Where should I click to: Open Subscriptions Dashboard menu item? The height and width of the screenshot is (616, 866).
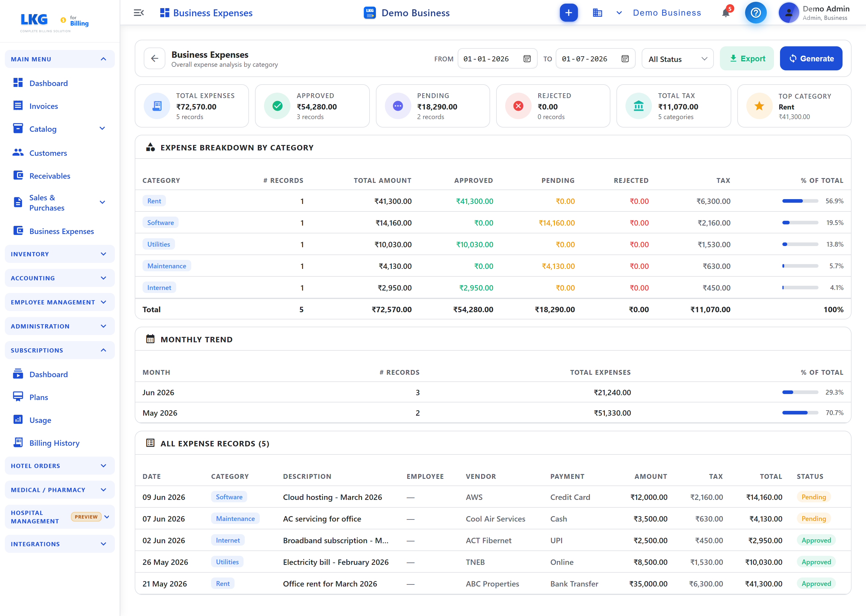pos(48,374)
